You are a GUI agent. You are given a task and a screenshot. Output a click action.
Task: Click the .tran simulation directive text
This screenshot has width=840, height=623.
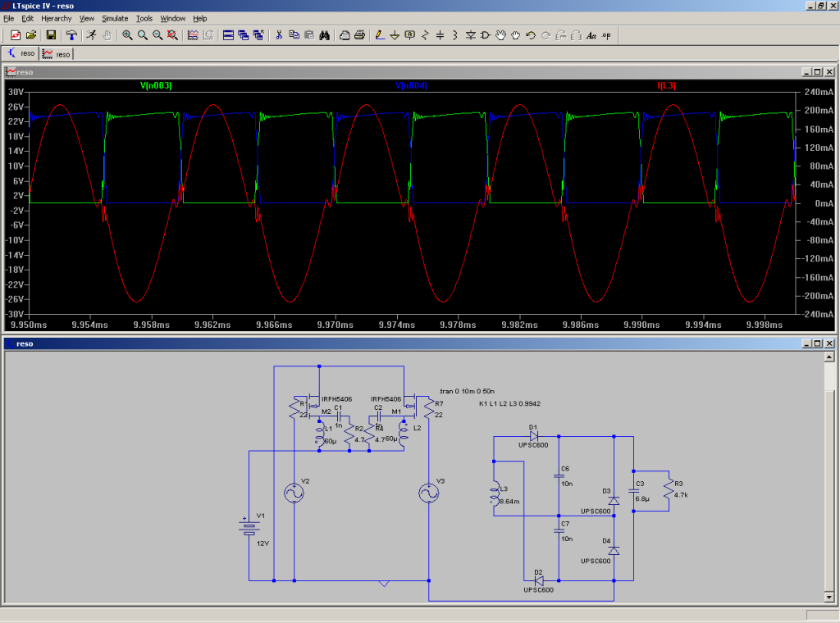point(466,392)
